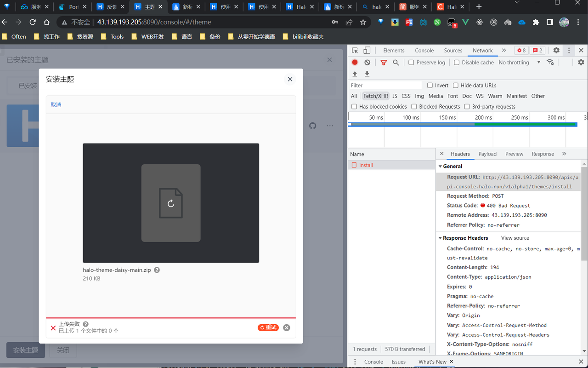The width and height of the screenshot is (588, 368).
Task: Check 3rd-party requests
Action: click(x=467, y=107)
